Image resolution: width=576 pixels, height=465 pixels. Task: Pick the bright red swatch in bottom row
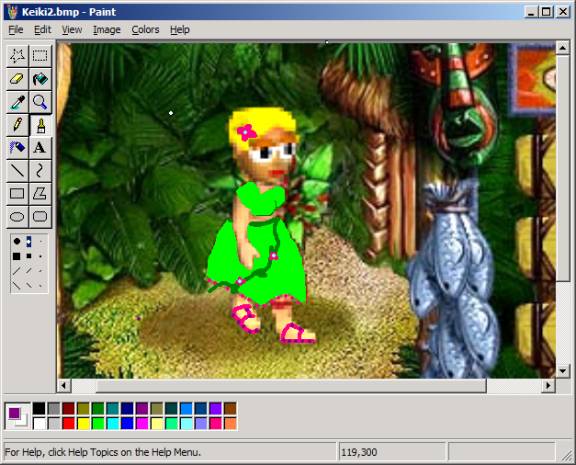tap(68, 423)
